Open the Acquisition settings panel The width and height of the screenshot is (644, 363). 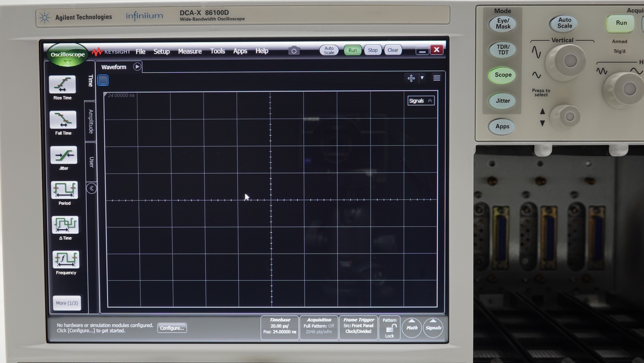tap(319, 328)
